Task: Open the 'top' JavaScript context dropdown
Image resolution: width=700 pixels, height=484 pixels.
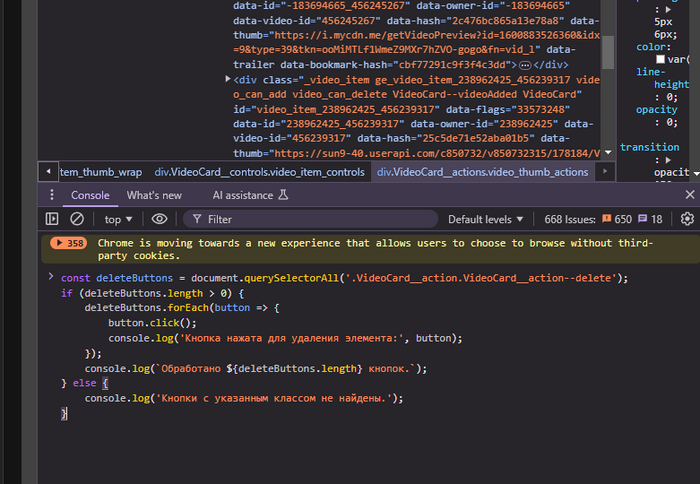Action: tap(119, 219)
